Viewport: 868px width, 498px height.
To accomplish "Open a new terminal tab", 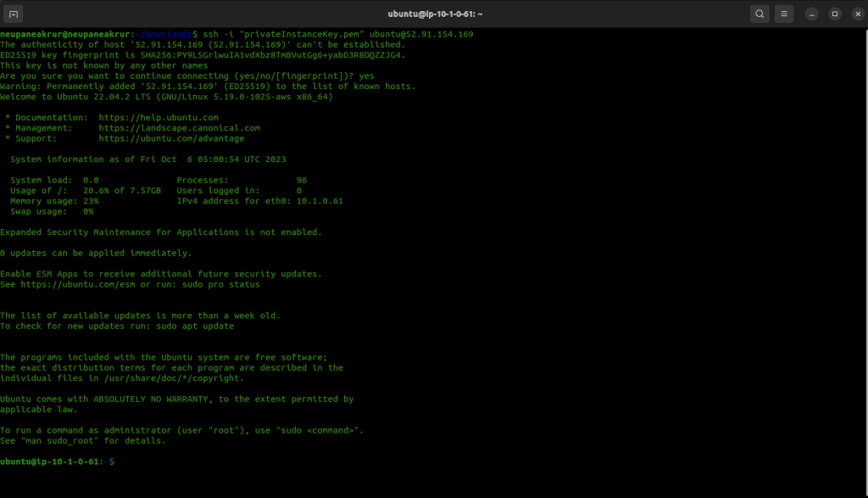I will pos(15,14).
